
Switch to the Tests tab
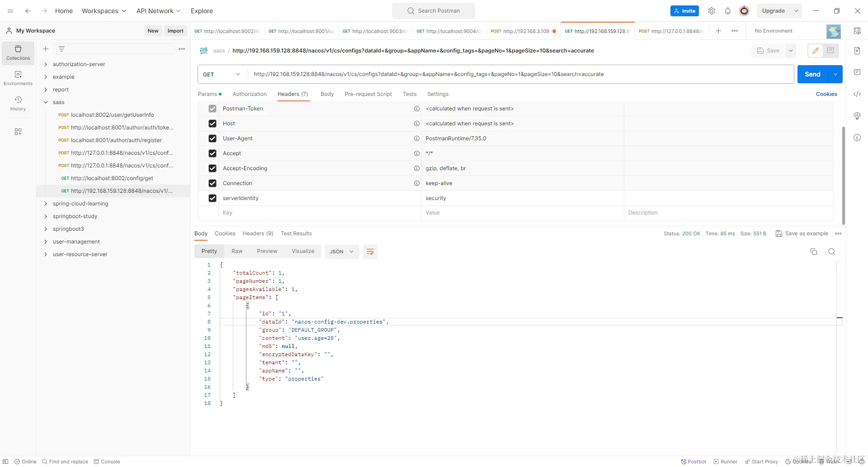(410, 94)
